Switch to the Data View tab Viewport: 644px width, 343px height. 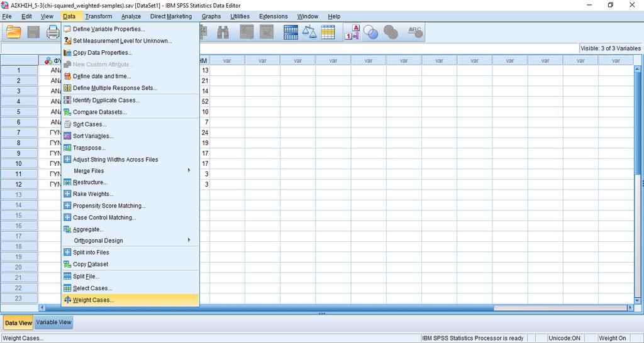click(18, 323)
